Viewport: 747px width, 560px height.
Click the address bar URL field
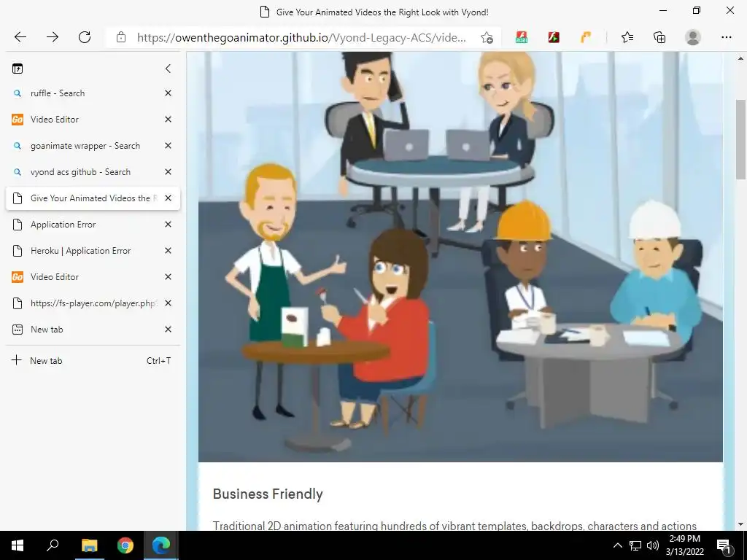301,38
